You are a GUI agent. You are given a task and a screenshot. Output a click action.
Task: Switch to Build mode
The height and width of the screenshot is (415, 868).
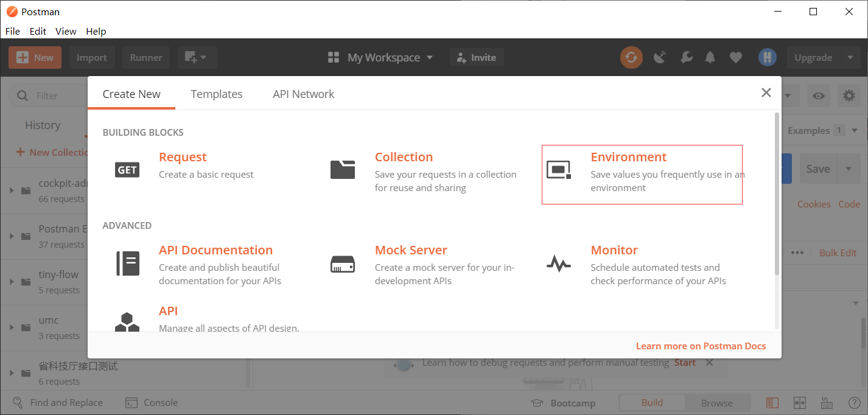(652, 403)
